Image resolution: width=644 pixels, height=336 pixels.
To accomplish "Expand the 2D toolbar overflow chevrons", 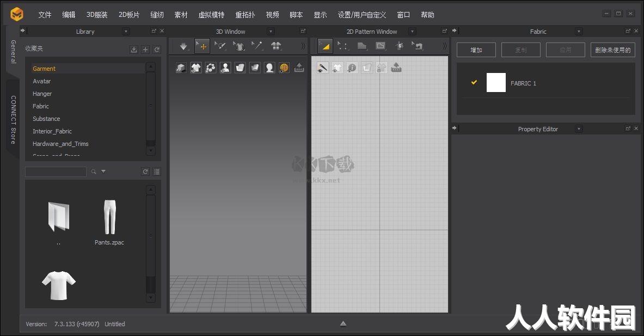I will coord(445,46).
